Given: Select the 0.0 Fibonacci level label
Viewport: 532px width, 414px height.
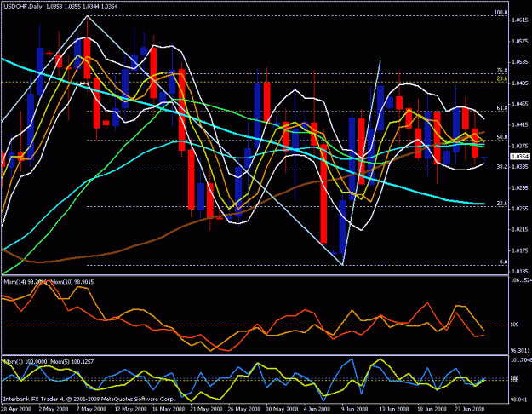Looking at the screenshot, I should [x=504, y=262].
